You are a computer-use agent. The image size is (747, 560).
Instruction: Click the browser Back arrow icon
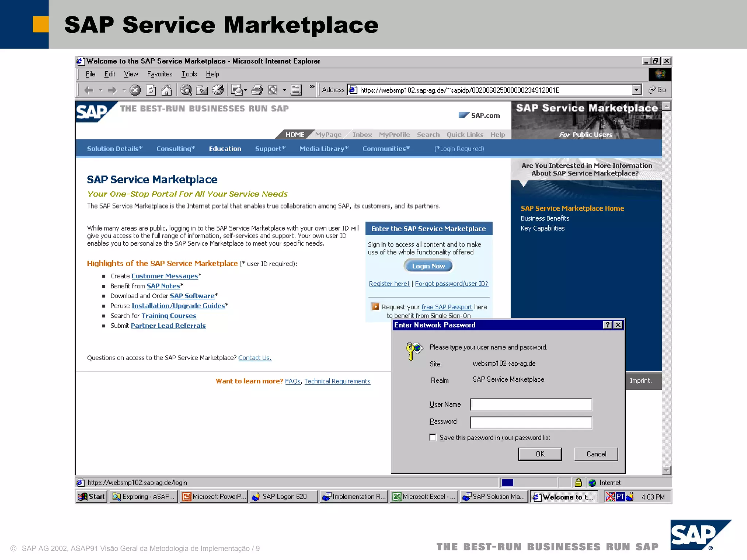(89, 90)
